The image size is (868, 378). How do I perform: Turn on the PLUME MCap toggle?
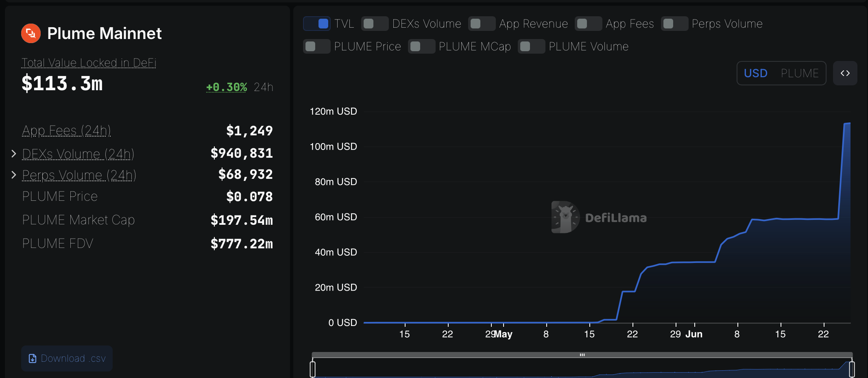click(422, 46)
